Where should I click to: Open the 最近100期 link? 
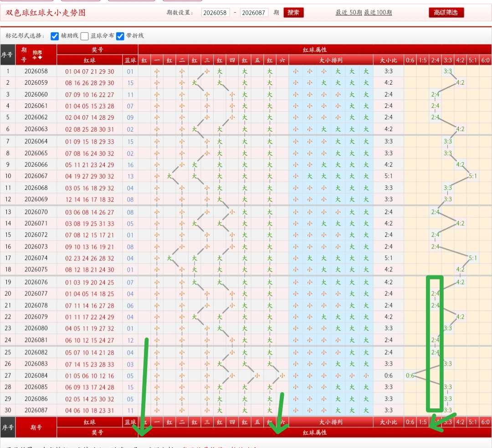[x=378, y=13]
